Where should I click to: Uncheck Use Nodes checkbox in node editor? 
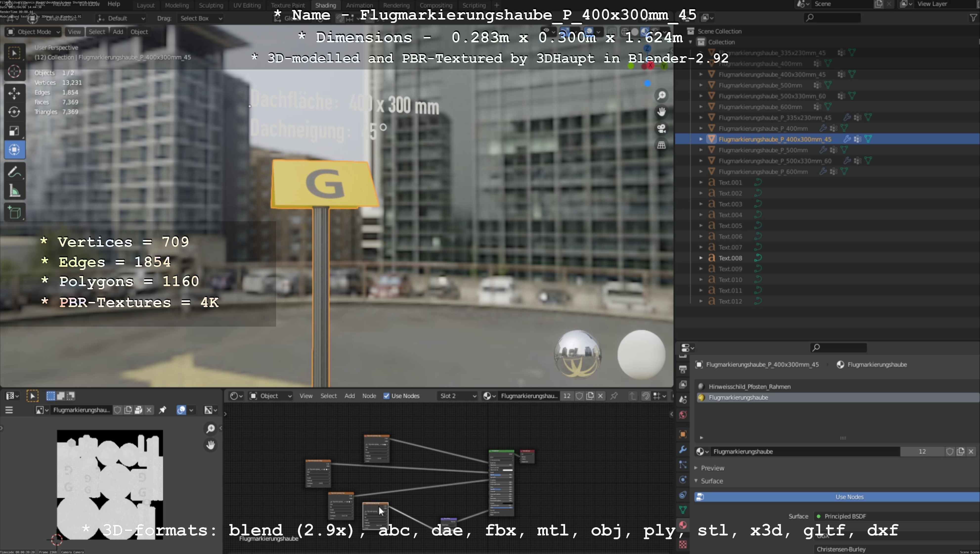point(387,396)
